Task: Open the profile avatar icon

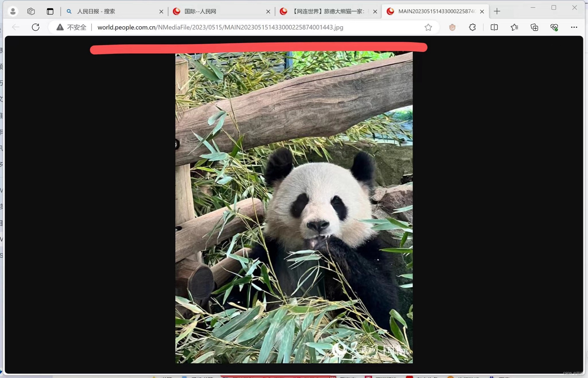Action: click(x=13, y=11)
